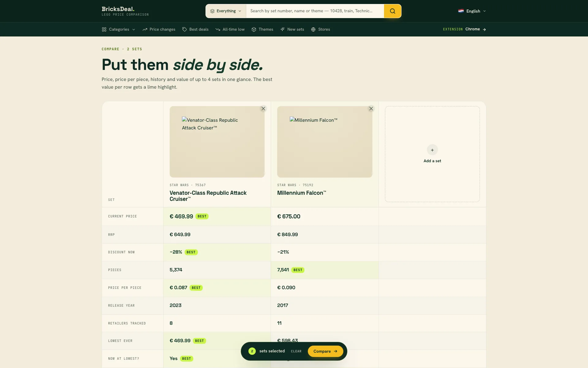Click the Millennium Falcon set image

pos(325,142)
